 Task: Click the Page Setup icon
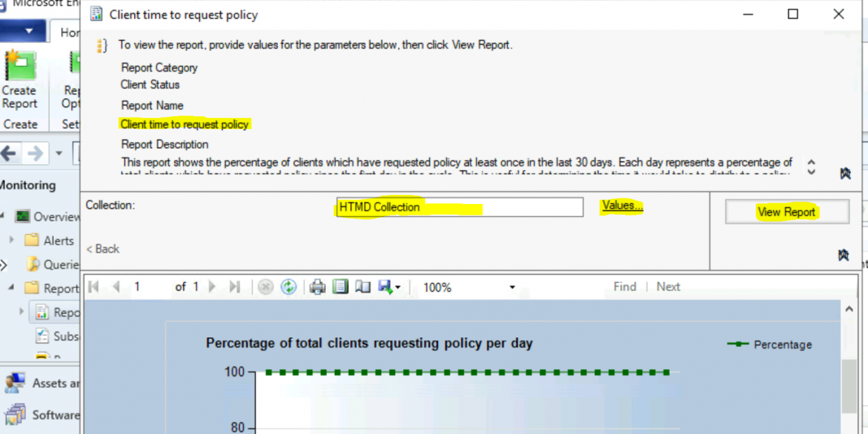[362, 287]
